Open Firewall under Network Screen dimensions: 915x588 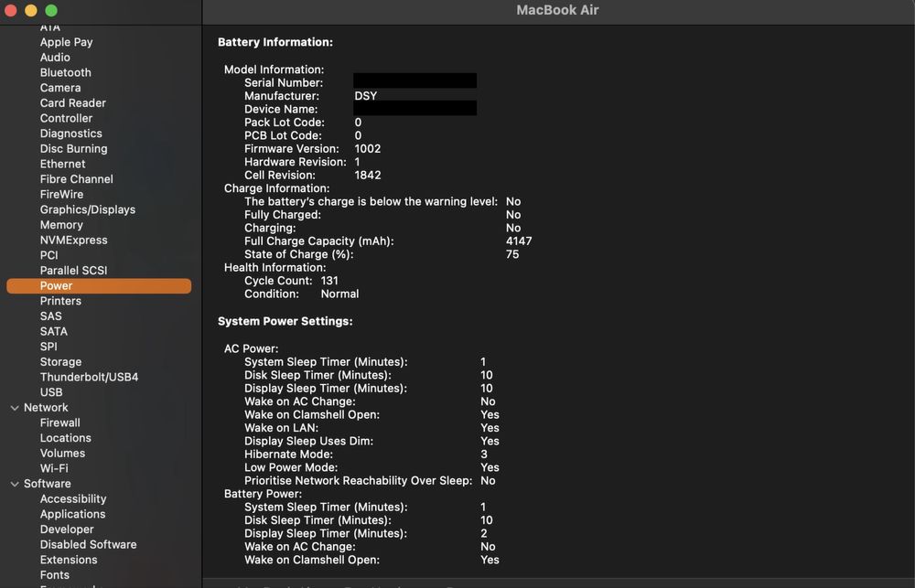pos(60,422)
